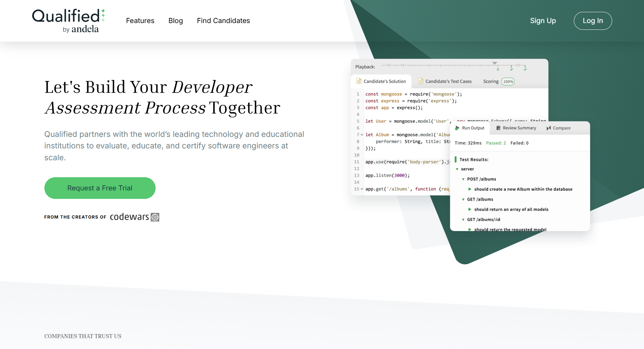Click the Candidate's Test Cases file icon

[421, 81]
